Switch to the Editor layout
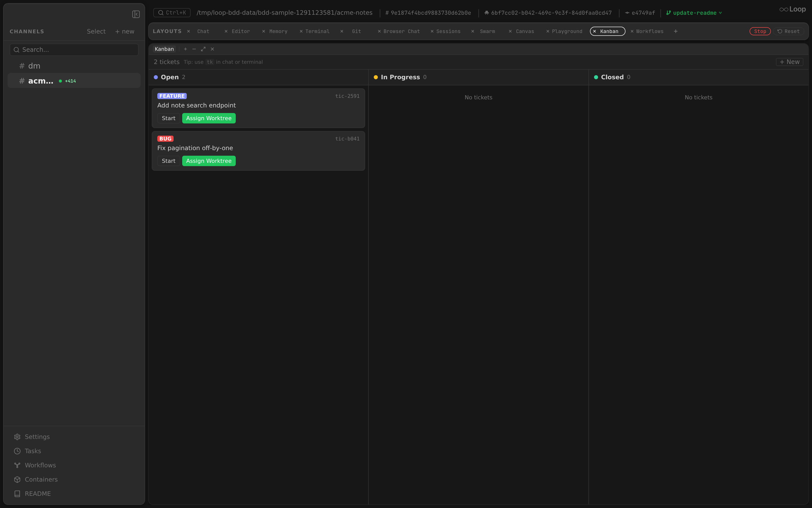This screenshot has width=812, height=508. point(241,31)
